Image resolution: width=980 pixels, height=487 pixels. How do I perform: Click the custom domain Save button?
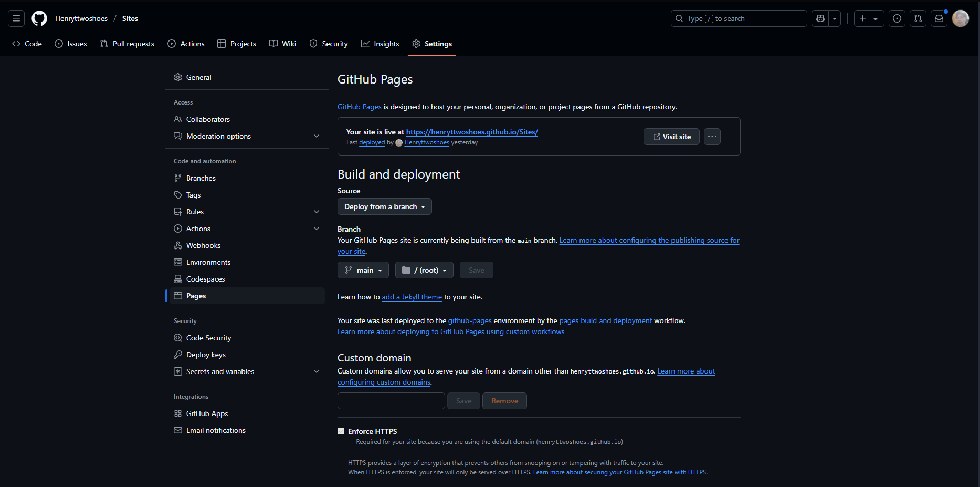click(464, 401)
